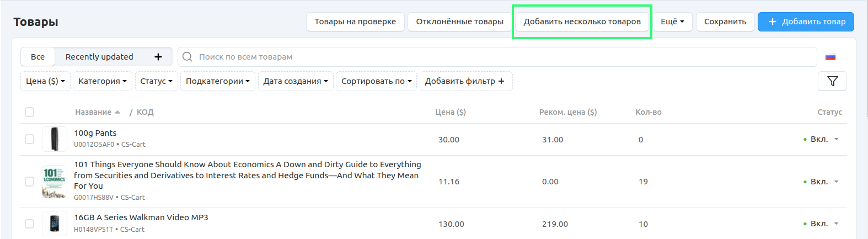Switch to the Recently updated tab
868x239 pixels.
(99, 57)
